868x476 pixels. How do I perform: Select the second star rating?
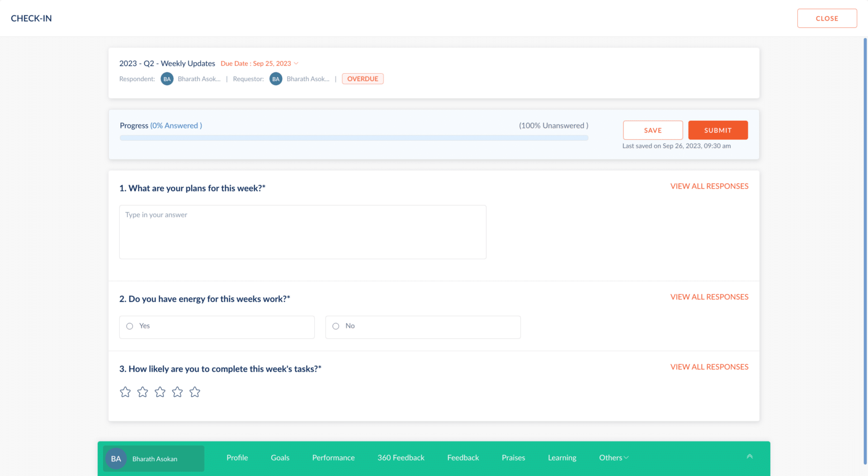pos(142,392)
